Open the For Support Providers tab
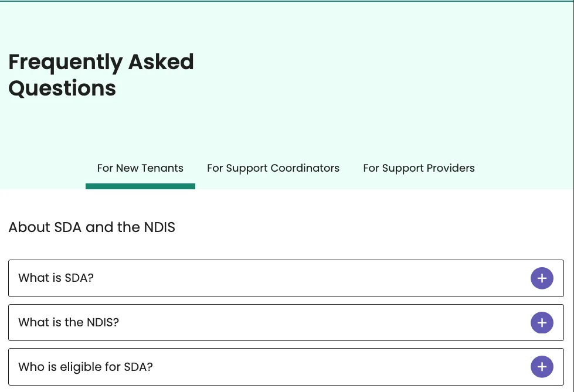Image resolution: width=574 pixels, height=392 pixels. pos(419,168)
